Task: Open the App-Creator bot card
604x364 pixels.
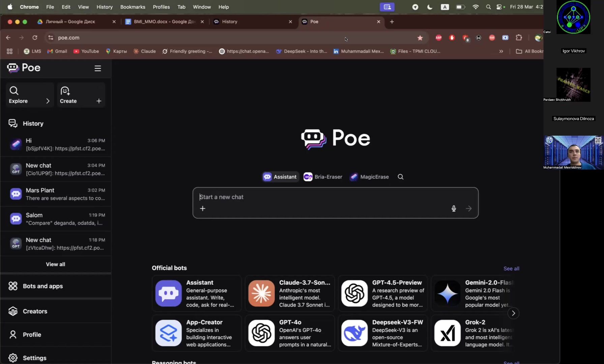Action: click(x=197, y=333)
